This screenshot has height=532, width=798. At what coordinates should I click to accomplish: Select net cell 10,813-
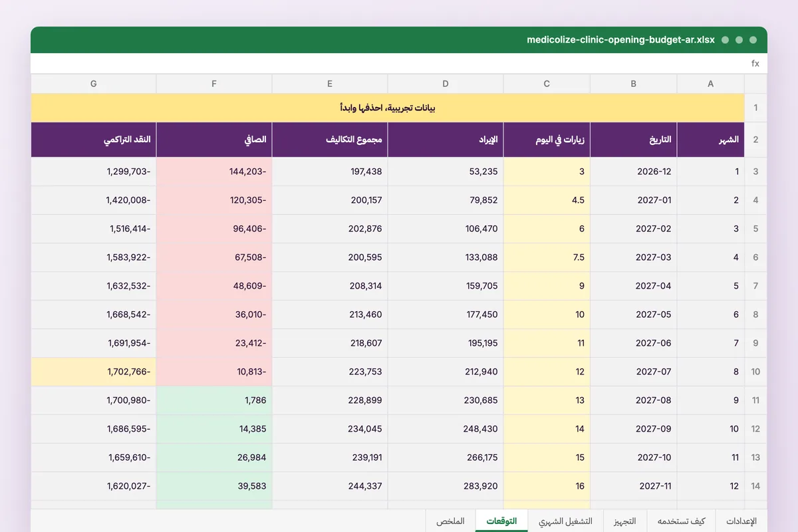coord(214,372)
